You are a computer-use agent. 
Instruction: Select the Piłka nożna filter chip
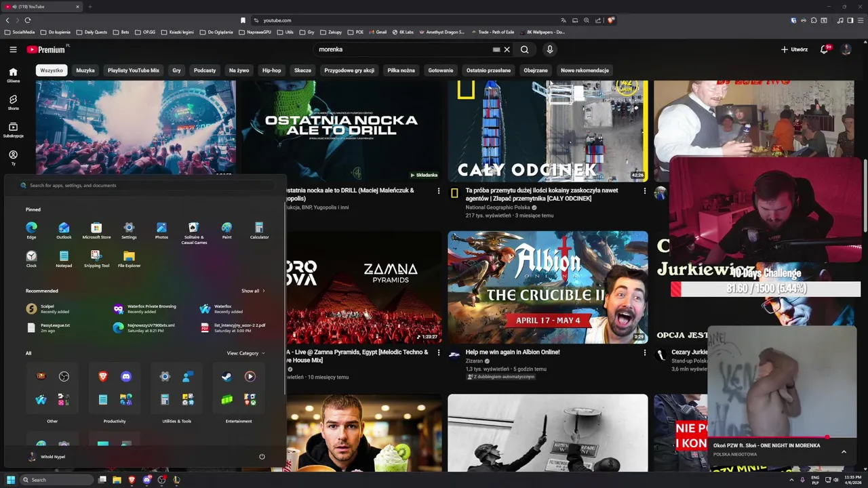401,70
